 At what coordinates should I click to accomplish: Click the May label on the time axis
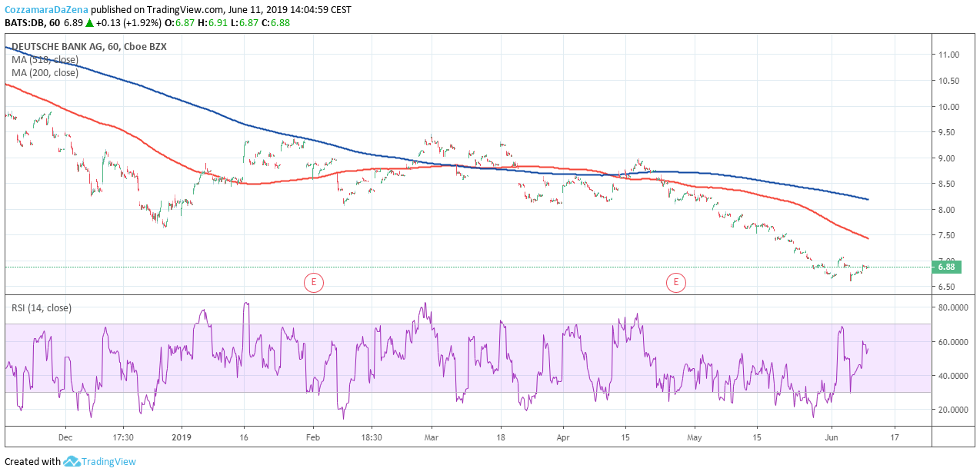695,438
